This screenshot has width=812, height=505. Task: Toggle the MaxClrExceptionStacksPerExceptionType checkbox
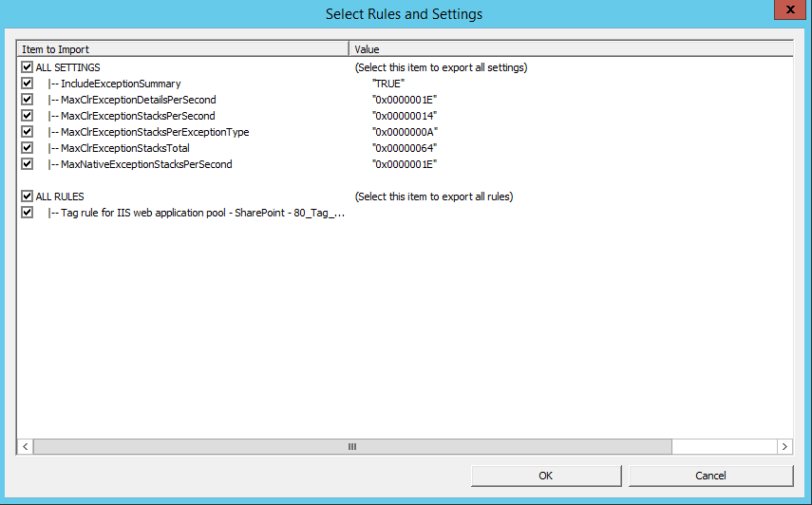[x=28, y=132]
